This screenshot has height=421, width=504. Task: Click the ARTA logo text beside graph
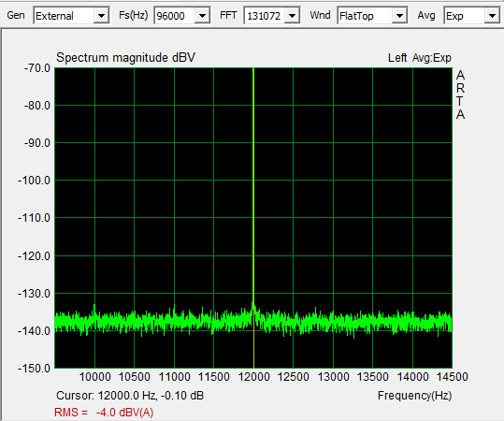pyautogui.click(x=460, y=94)
